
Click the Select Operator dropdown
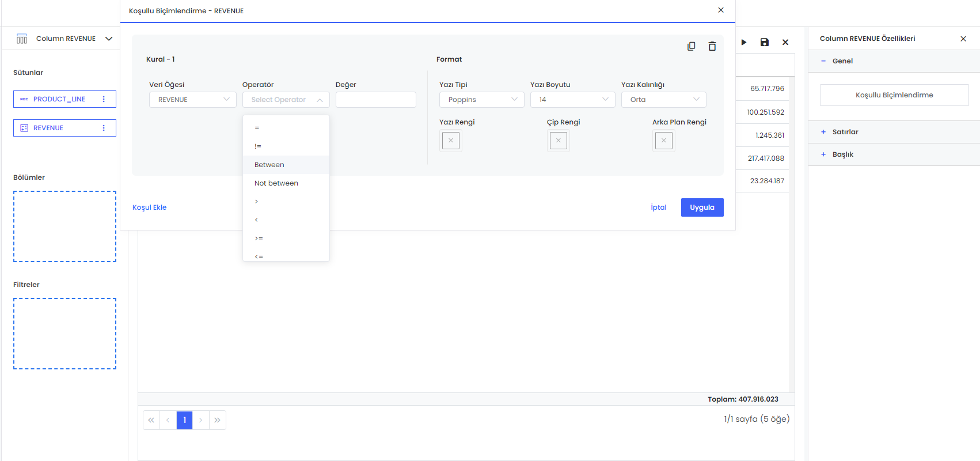(286, 100)
